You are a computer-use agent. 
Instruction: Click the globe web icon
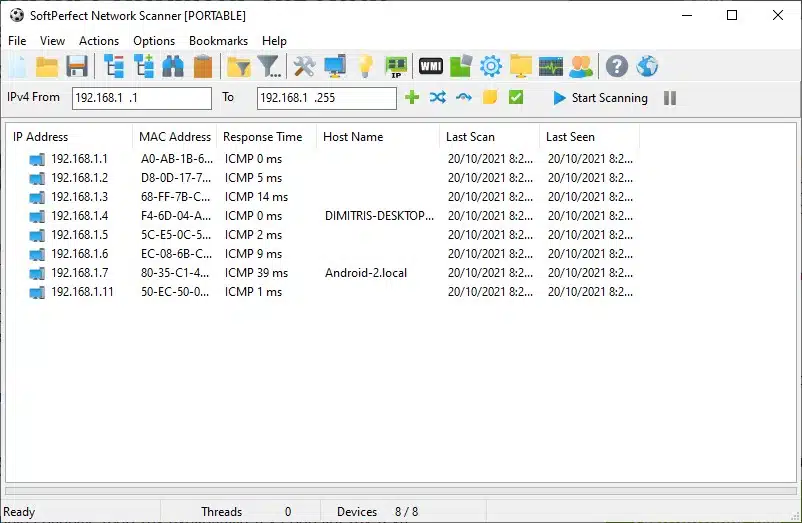(x=647, y=67)
